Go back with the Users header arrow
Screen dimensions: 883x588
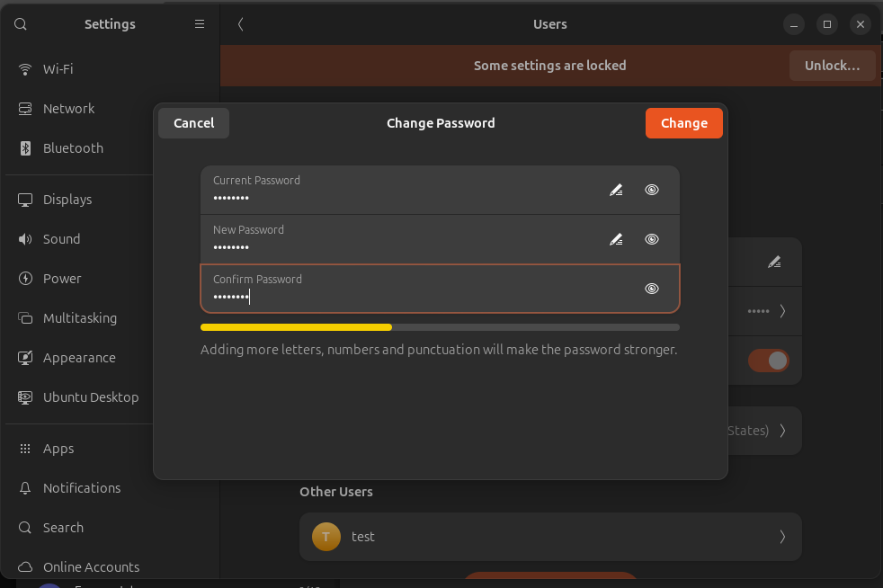[x=240, y=24]
